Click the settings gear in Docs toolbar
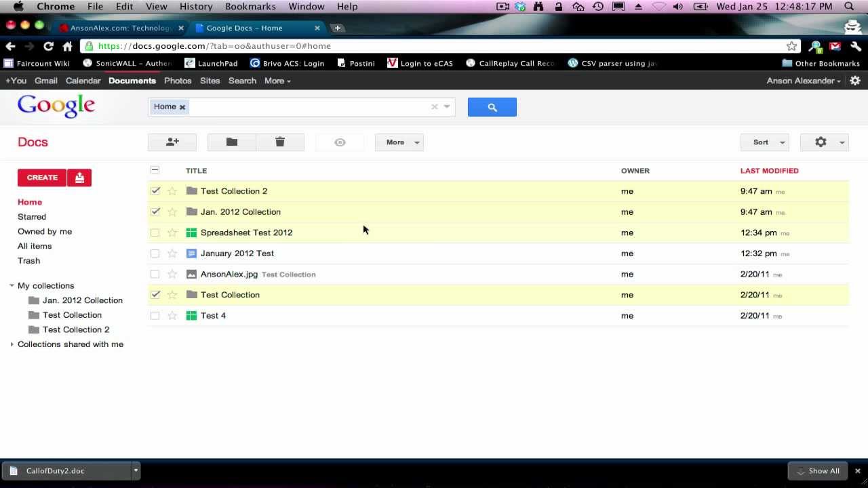 point(821,142)
